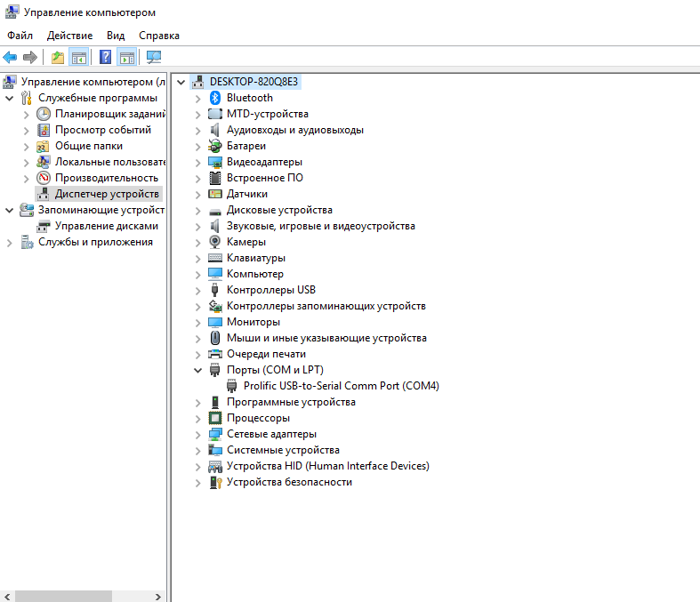Select the Компьютер device category

click(255, 274)
